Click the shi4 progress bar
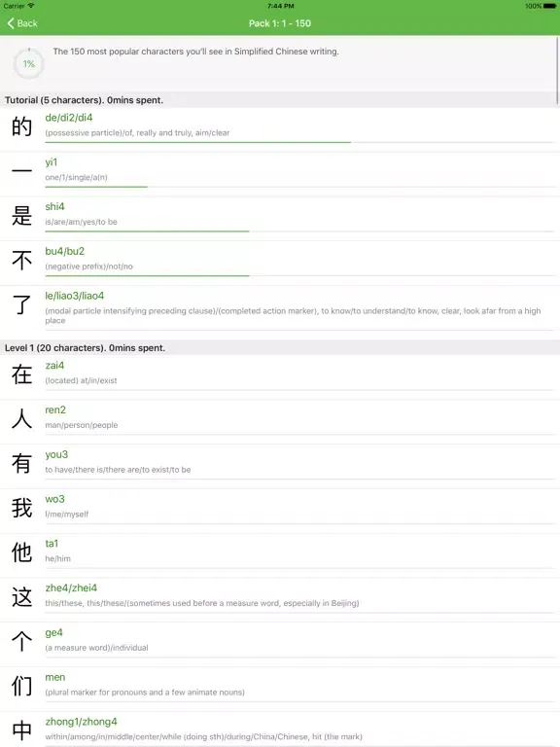Image resolution: width=560 pixels, height=747 pixels. click(300, 231)
